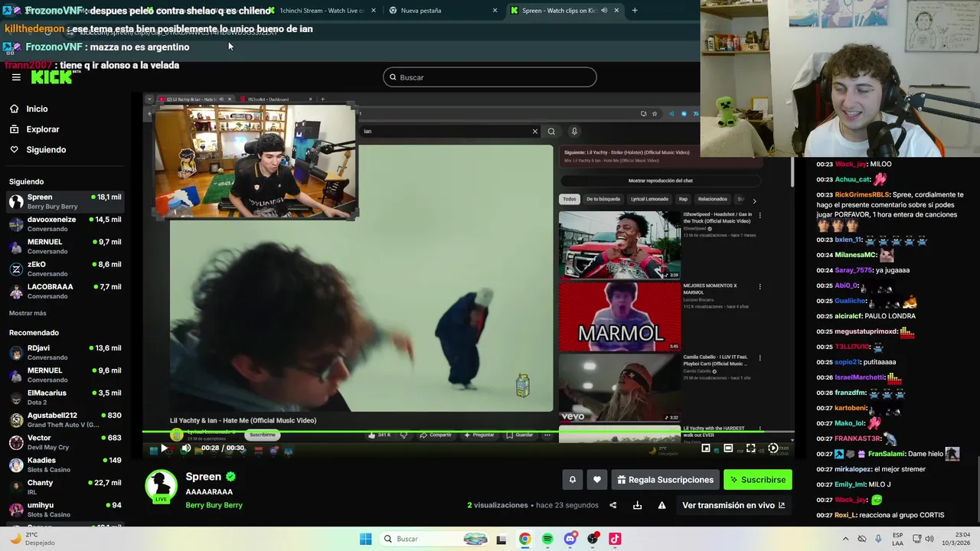Open zEkO channel in sidebar
The height and width of the screenshot is (551, 980).
pos(65,269)
